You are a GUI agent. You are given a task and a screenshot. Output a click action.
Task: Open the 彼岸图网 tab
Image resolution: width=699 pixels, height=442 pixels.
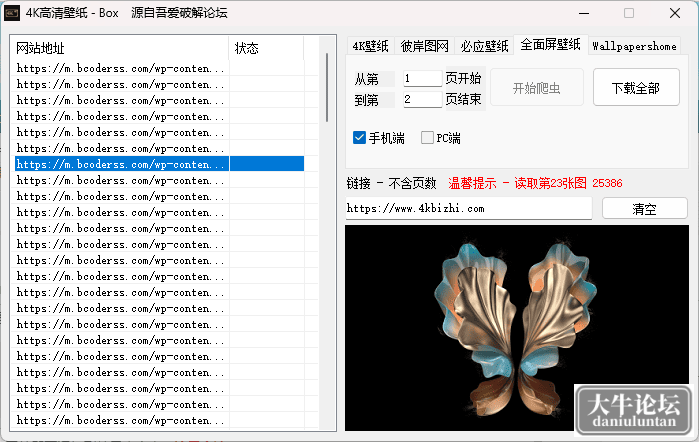(x=424, y=46)
